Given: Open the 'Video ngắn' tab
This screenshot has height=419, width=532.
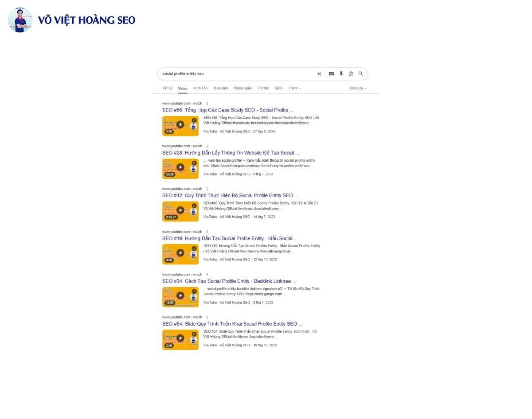Looking at the screenshot, I should (243, 88).
